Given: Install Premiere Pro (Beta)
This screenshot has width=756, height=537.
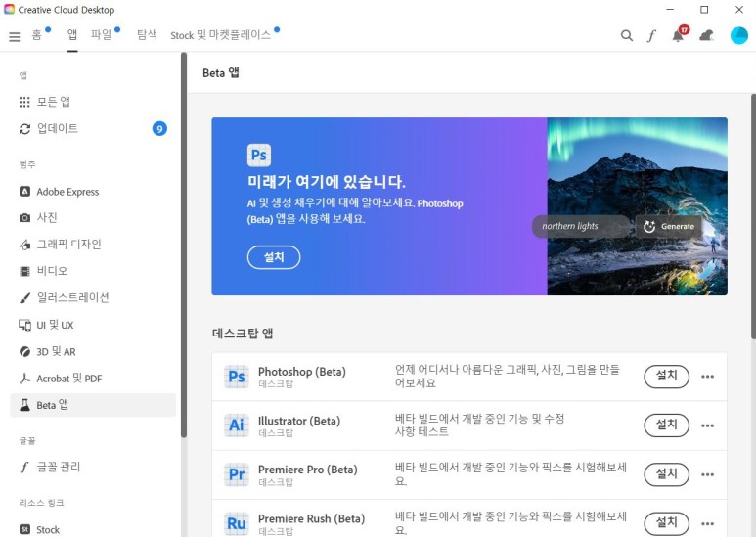Looking at the screenshot, I should point(666,474).
